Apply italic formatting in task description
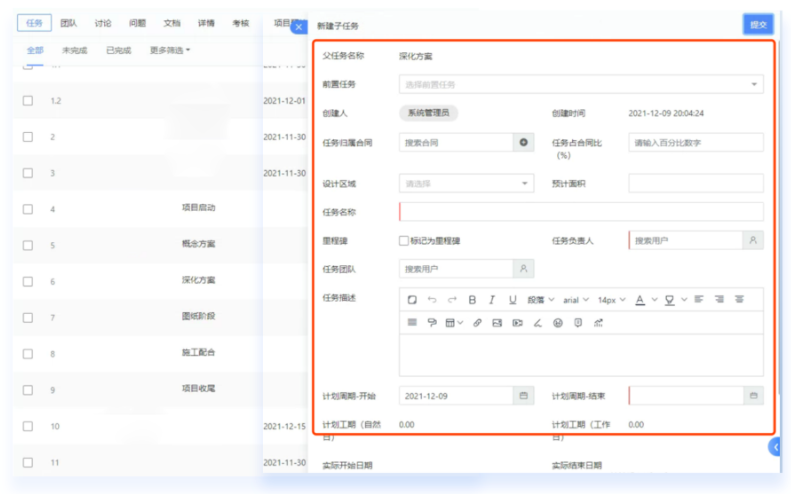 point(491,299)
